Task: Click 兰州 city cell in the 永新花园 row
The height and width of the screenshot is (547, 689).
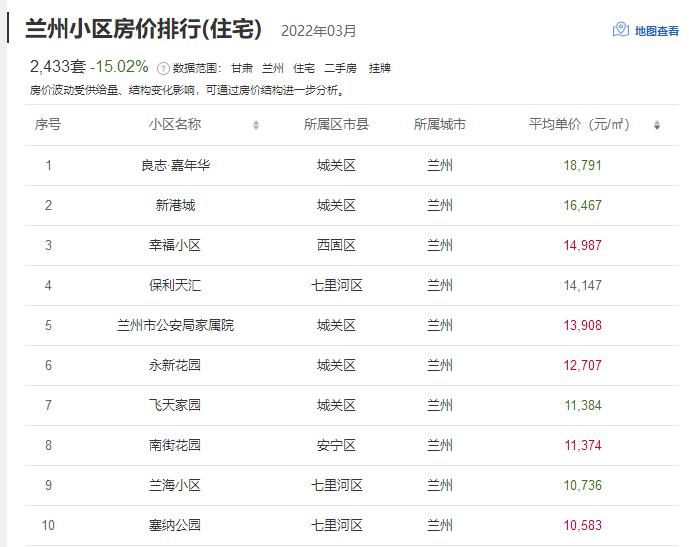Action: (x=440, y=365)
